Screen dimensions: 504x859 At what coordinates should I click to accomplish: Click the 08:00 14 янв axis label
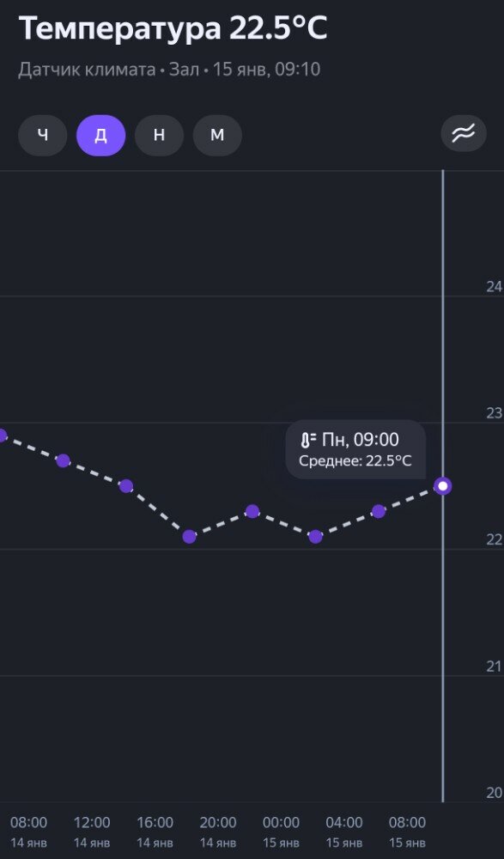point(28,831)
